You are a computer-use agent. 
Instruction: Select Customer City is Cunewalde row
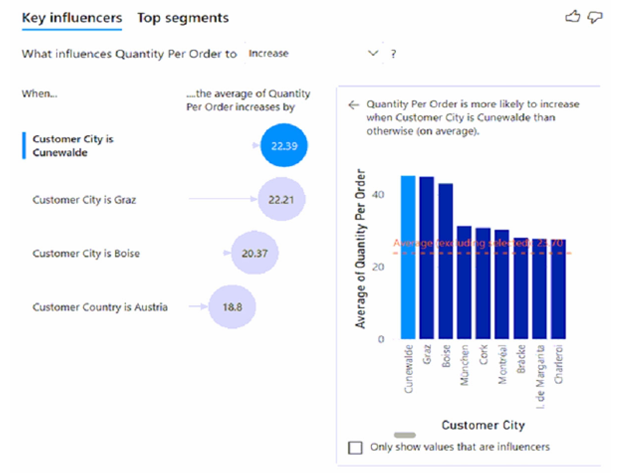pos(71,146)
